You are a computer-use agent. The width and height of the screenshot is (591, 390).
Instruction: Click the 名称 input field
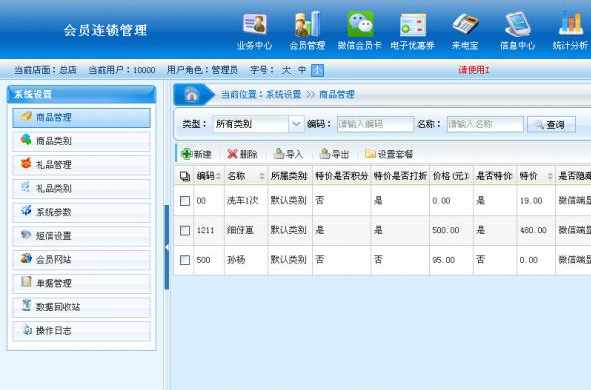485,124
